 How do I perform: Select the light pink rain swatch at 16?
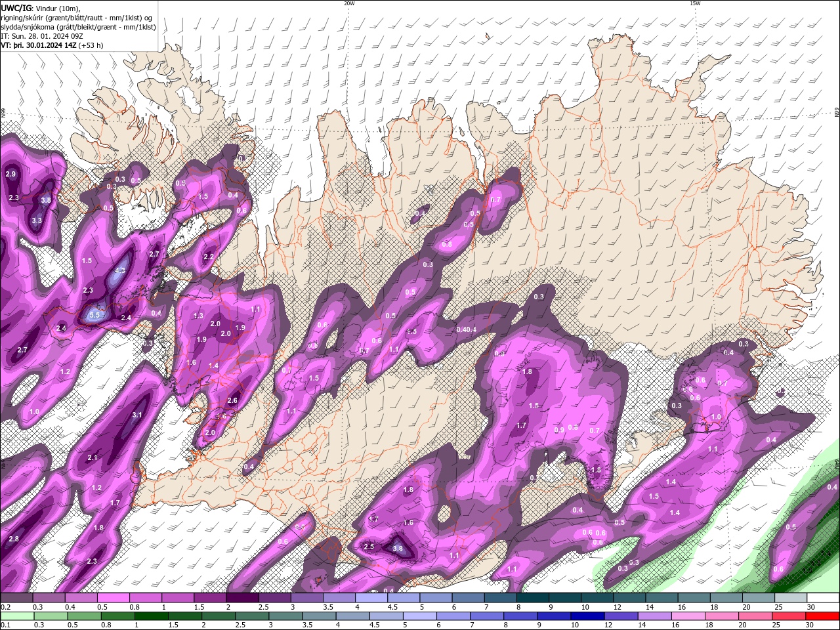point(689,616)
